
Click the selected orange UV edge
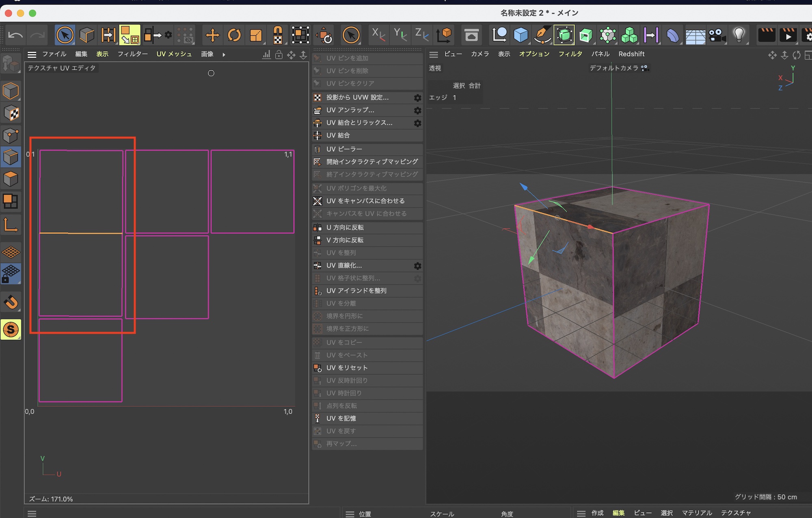pyautogui.click(x=81, y=233)
